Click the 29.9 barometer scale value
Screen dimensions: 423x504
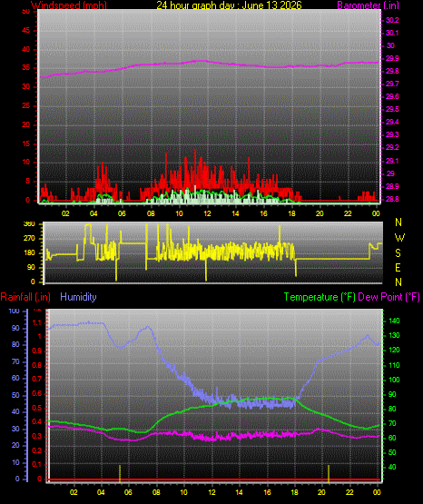click(392, 58)
